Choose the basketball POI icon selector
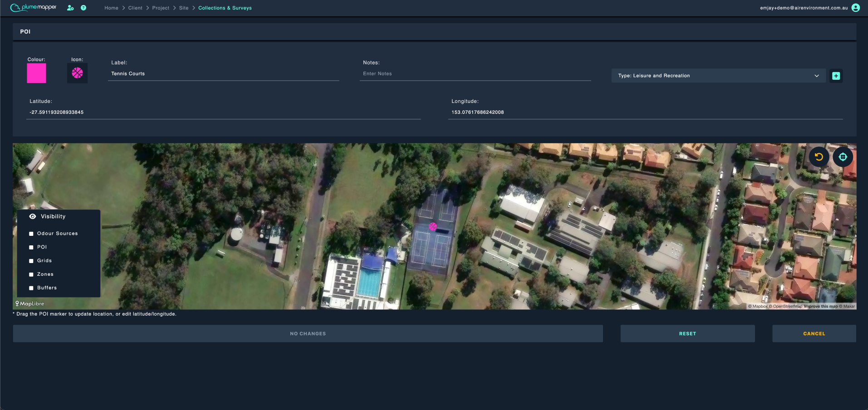Screen dimensions: 868x410 pyautogui.click(x=77, y=73)
